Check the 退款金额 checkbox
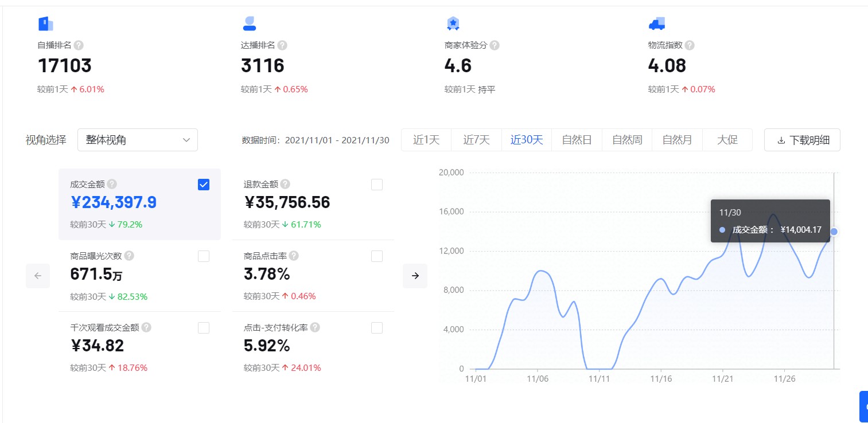Image resolution: width=868 pixels, height=423 pixels. tap(377, 185)
